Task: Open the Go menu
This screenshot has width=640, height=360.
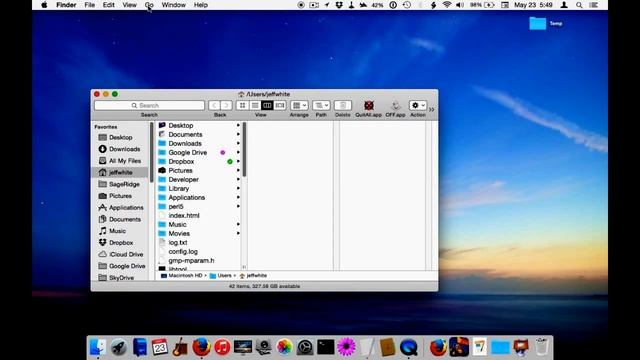Action: pyautogui.click(x=149, y=5)
